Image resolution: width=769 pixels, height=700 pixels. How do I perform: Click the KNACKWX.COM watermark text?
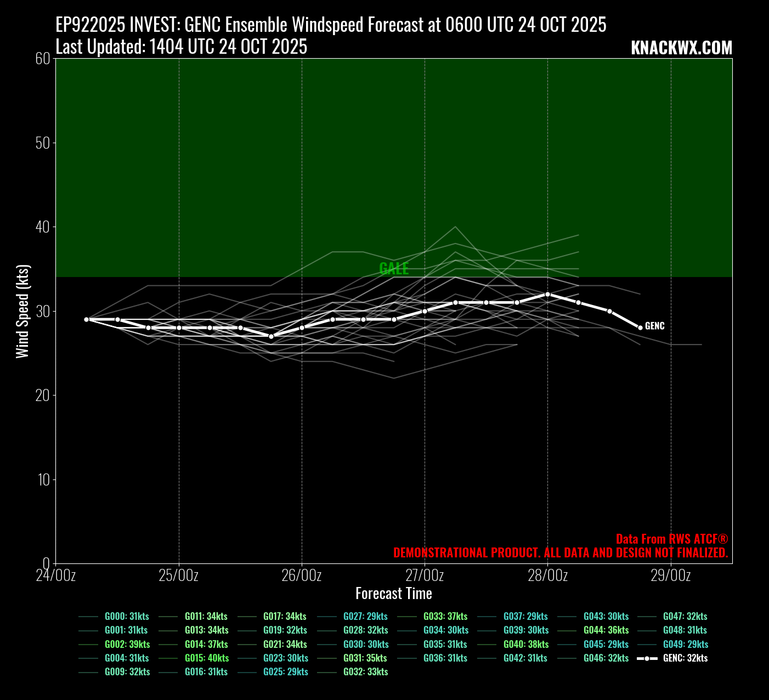tap(681, 48)
